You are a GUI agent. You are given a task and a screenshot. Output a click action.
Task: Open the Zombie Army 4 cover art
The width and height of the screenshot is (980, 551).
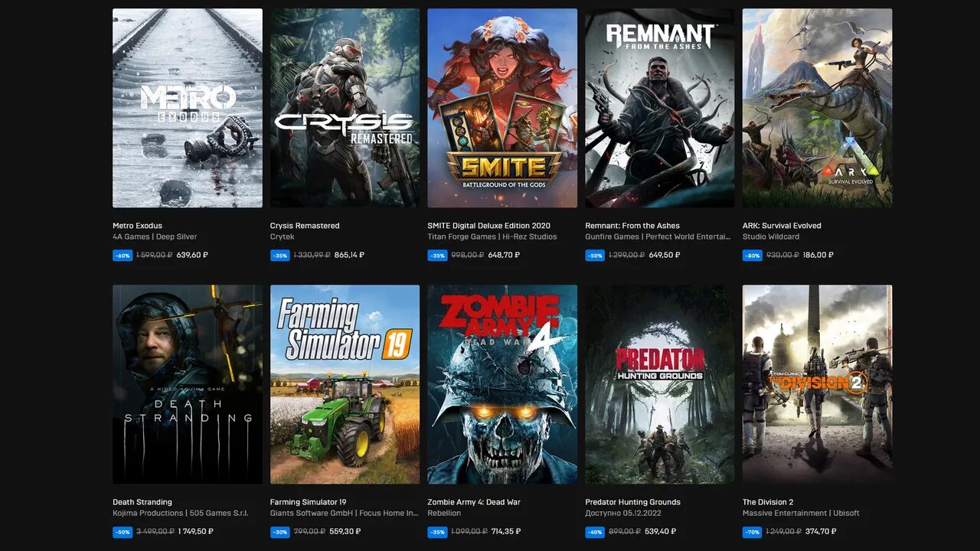point(502,384)
